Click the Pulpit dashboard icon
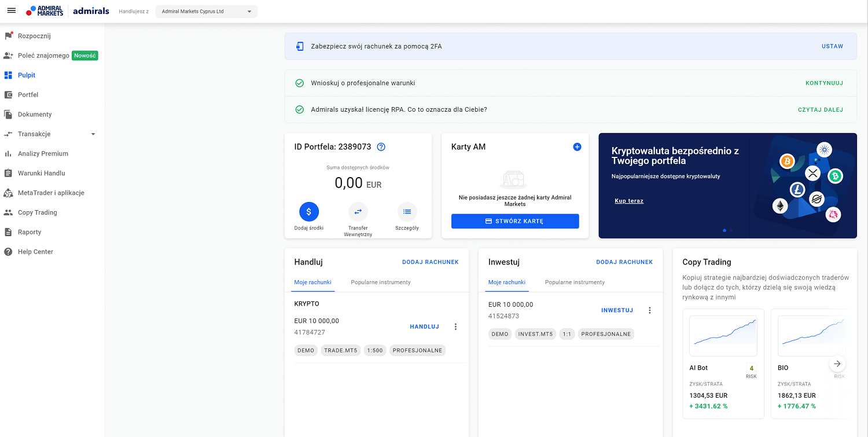This screenshot has height=437, width=868. 8,75
